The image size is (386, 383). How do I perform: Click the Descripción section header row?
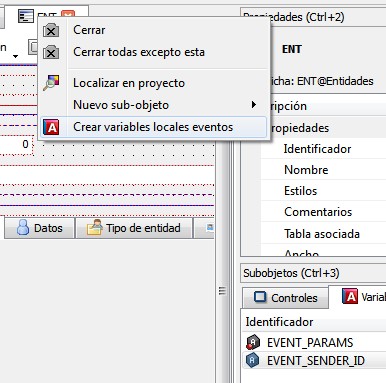pyautogui.click(x=313, y=106)
